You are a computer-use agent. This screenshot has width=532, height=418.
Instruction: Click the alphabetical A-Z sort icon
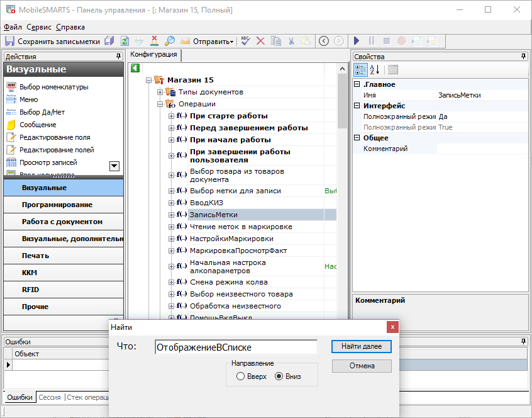[x=375, y=70]
